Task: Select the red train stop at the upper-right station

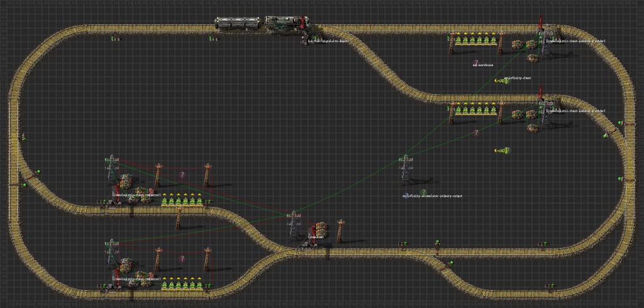Action: pos(540,24)
